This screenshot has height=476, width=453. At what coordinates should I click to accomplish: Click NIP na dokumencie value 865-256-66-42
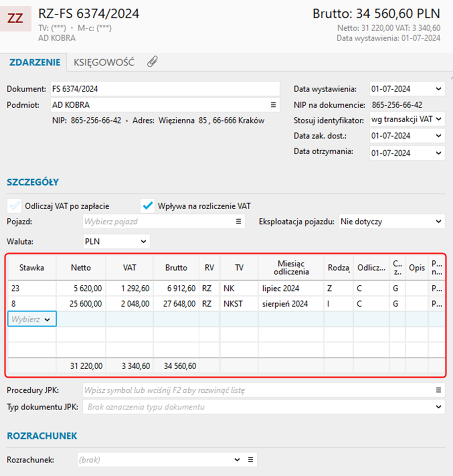pyautogui.click(x=397, y=105)
